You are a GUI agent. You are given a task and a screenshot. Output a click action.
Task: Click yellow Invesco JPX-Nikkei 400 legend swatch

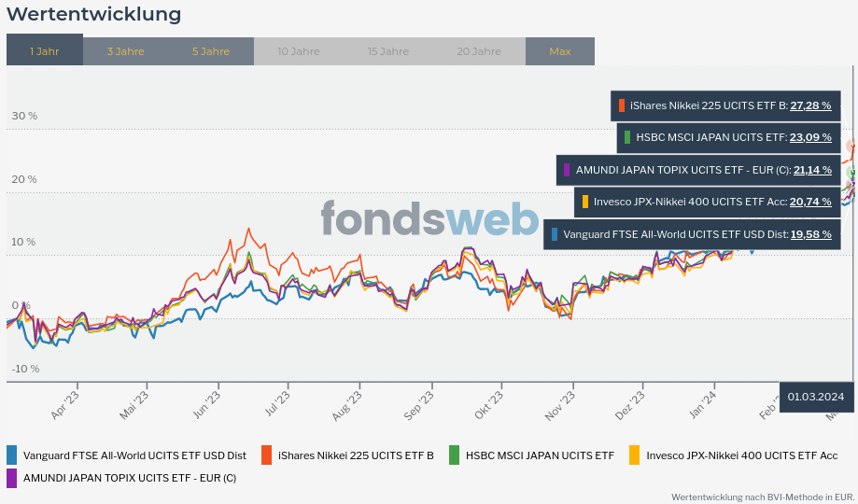635,455
